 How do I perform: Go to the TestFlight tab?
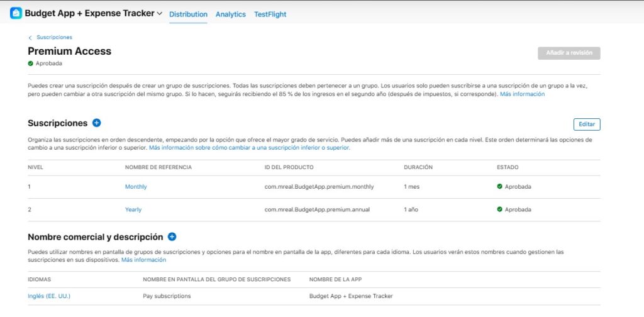[270, 14]
